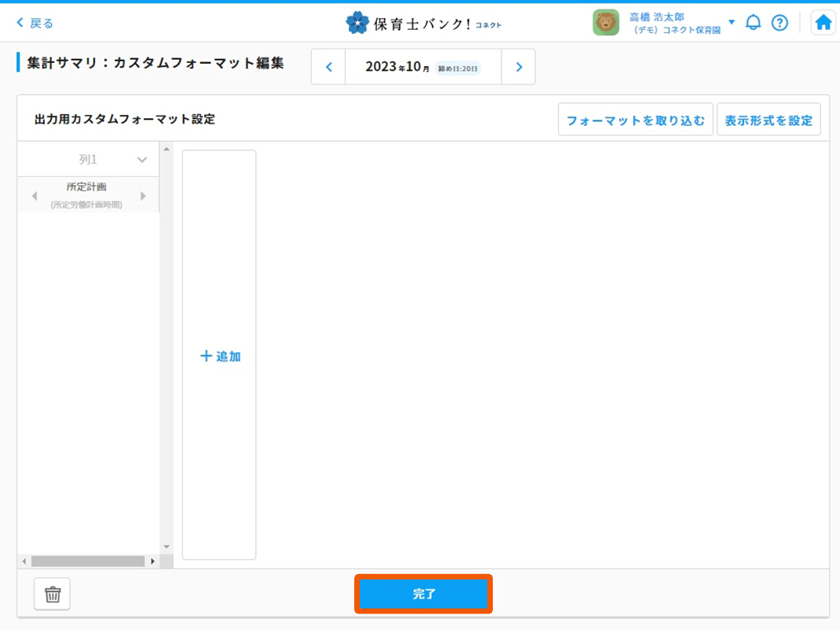Click the 保育士バンク! logo
Screen dimensions: 840x630
pyautogui.click(x=424, y=23)
